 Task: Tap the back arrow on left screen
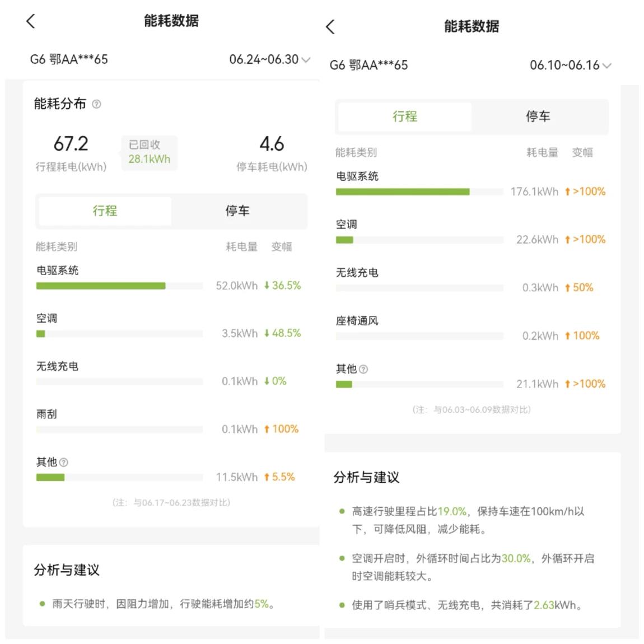(31, 21)
